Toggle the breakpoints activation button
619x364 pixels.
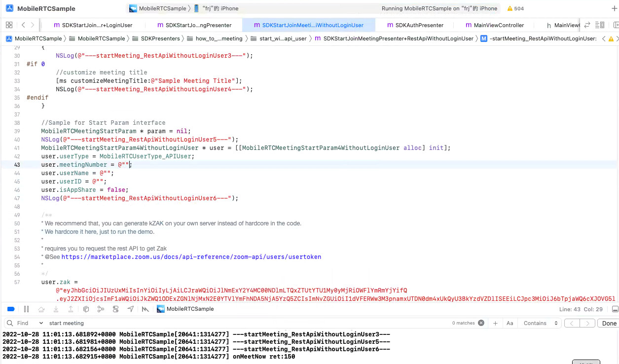11,309
